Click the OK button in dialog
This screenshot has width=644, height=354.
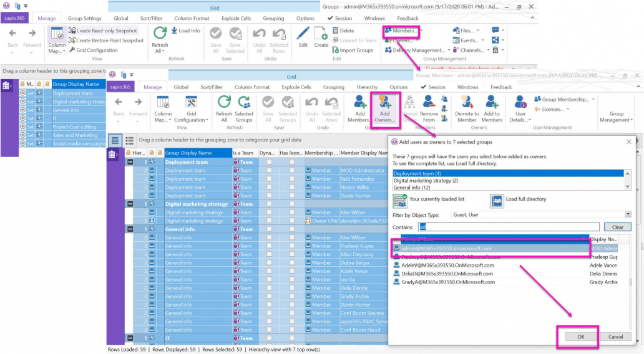[580, 337]
